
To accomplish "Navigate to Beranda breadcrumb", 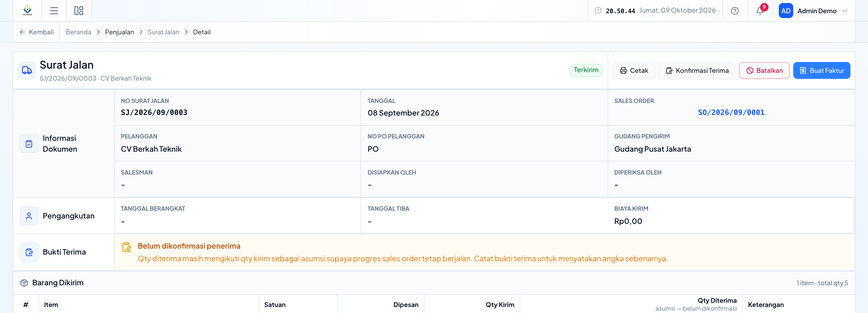I will coord(78,32).
